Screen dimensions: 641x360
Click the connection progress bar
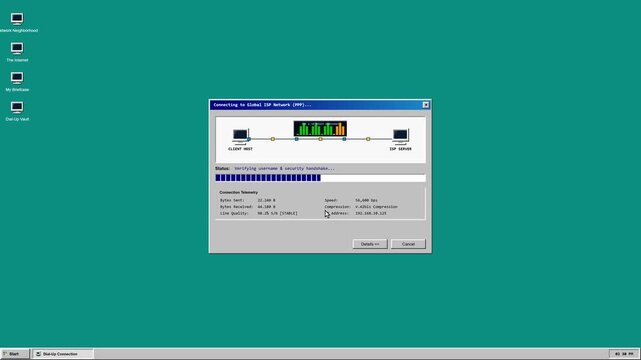(320, 178)
